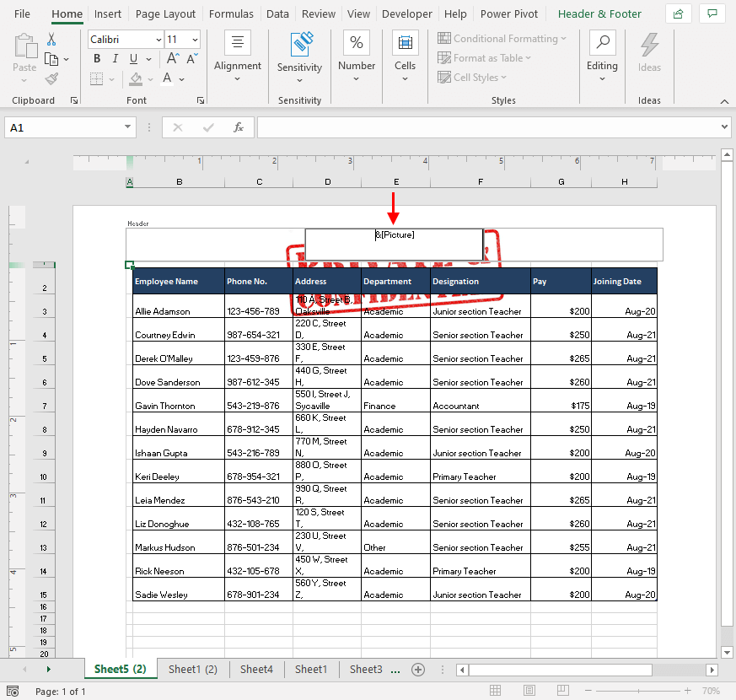Click the macro record icon in status bar
This screenshot has height=700, width=736.
[11, 689]
